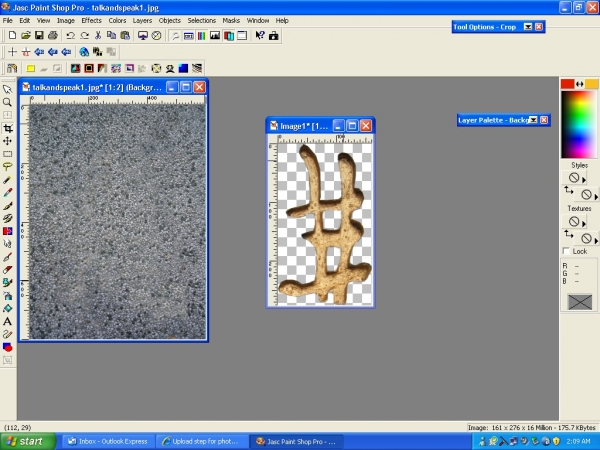The height and width of the screenshot is (450, 600).
Task: Choose the Preset Shapes tool
Action: click(x=7, y=347)
